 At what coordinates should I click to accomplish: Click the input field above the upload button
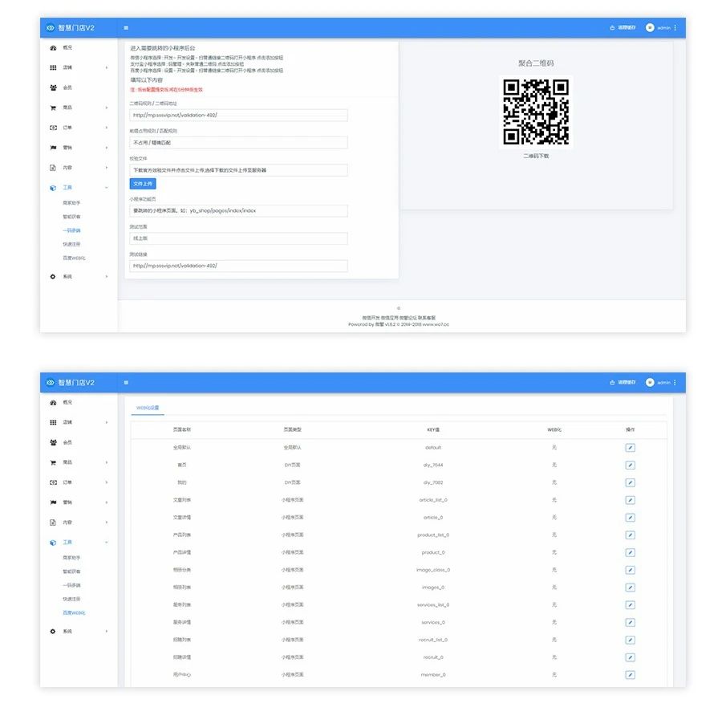tap(238, 170)
